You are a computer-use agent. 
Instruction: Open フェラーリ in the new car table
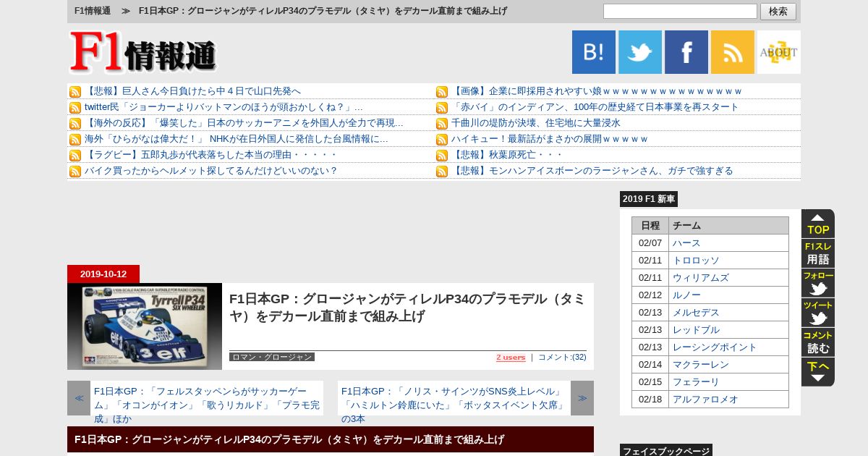[x=696, y=382]
